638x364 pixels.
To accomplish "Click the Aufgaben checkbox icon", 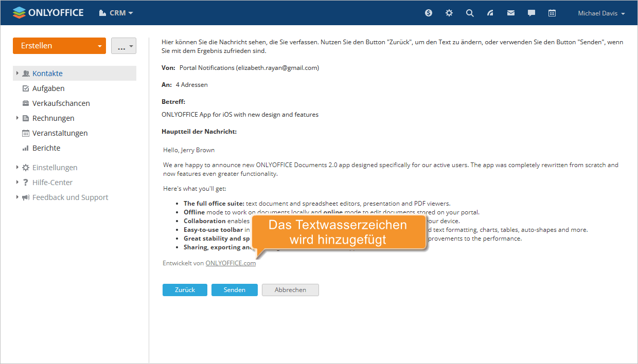I will [26, 88].
